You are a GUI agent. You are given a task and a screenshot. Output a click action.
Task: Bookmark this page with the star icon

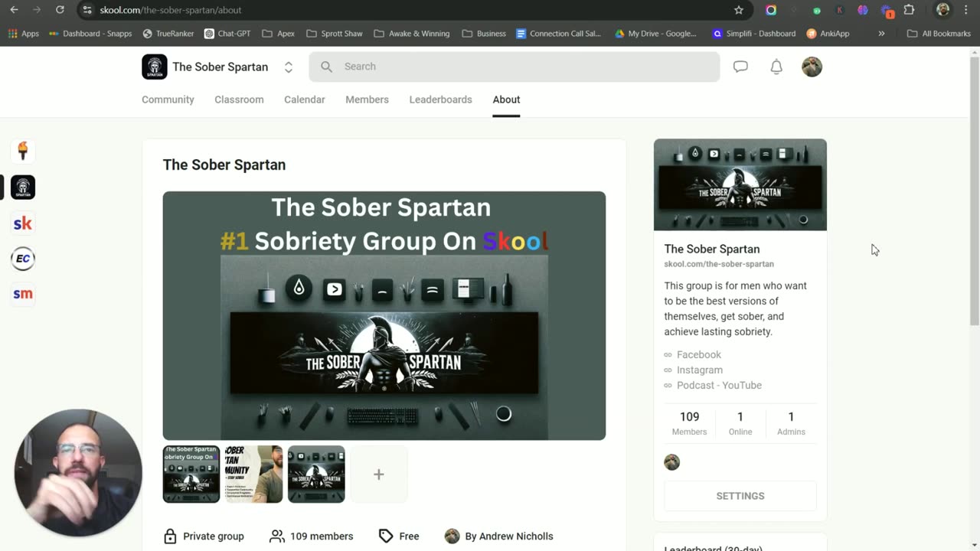click(739, 10)
